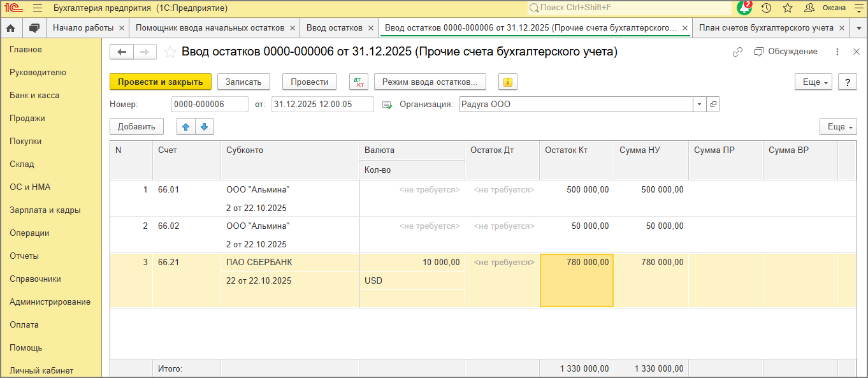Open the table Еще dropdown
Screen dimensions: 868x378
838,126
